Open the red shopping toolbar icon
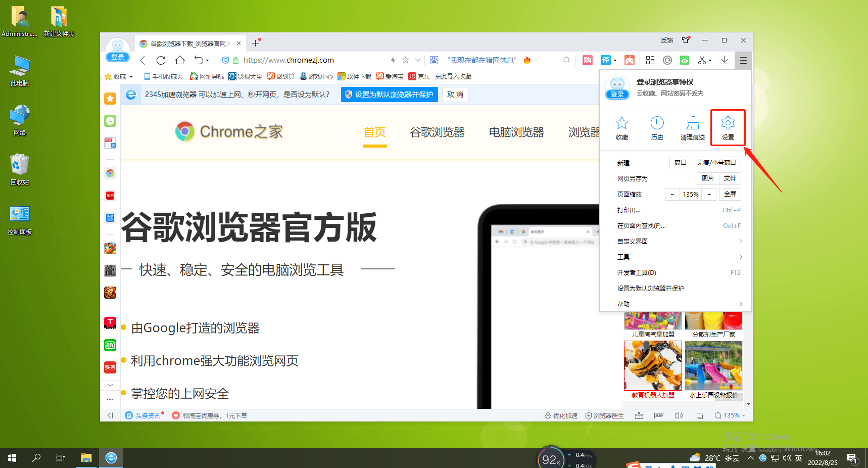The image size is (868, 468). [x=587, y=60]
